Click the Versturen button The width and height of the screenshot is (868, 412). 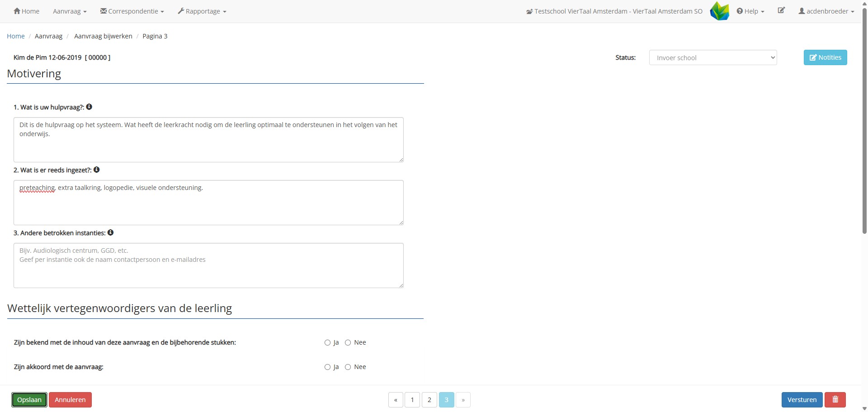point(802,400)
